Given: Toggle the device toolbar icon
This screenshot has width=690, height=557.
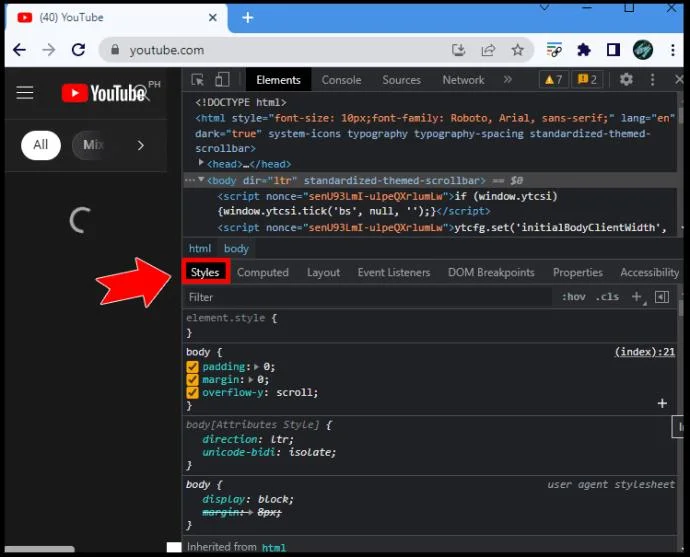Looking at the screenshot, I should tap(222, 80).
